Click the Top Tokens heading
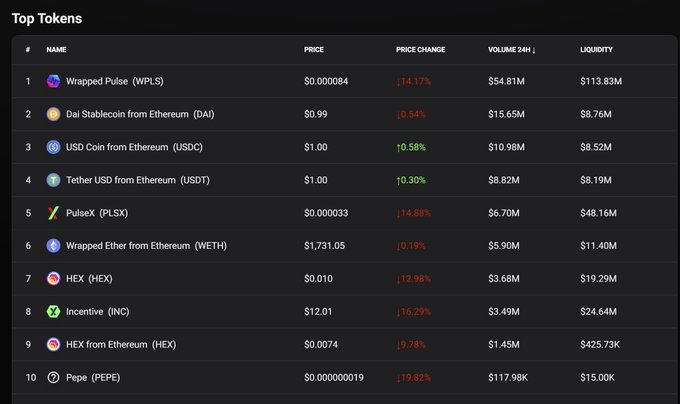The image size is (680, 404). 47,19
